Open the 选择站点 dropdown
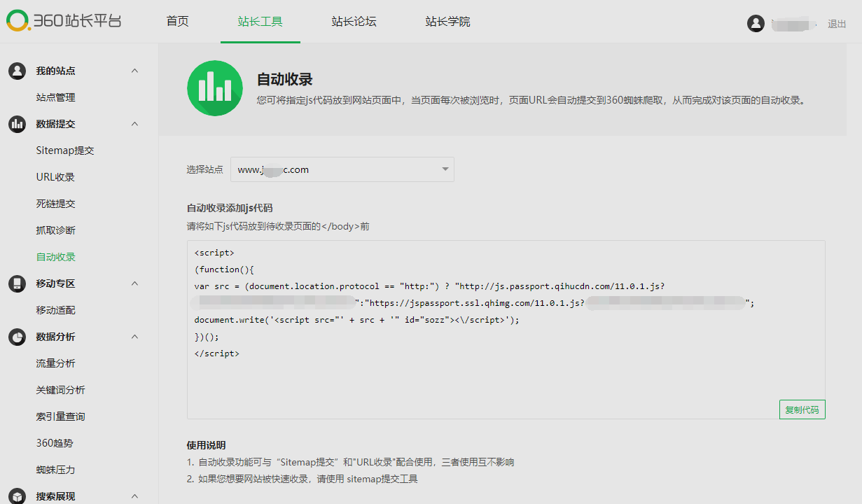 coord(342,169)
